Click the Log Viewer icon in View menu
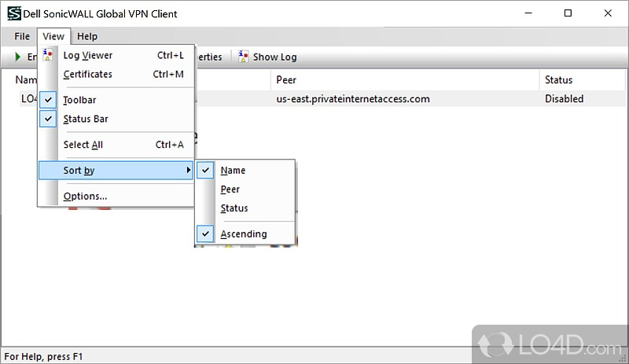 click(48, 55)
